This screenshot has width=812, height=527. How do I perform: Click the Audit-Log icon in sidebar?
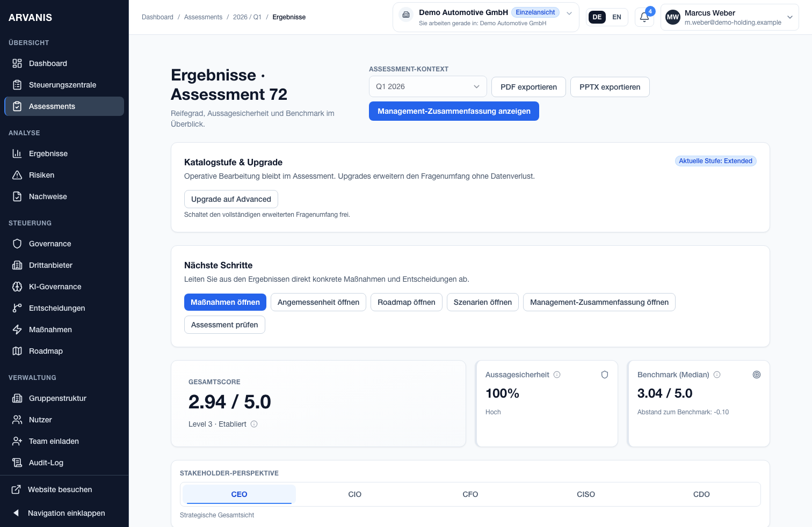[17, 463]
